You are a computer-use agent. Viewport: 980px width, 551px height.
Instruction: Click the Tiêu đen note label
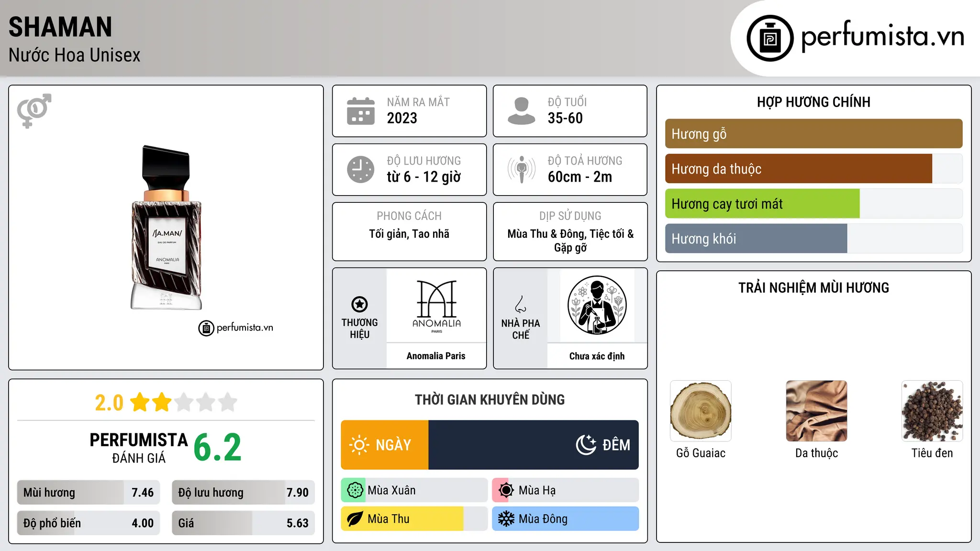click(x=932, y=453)
